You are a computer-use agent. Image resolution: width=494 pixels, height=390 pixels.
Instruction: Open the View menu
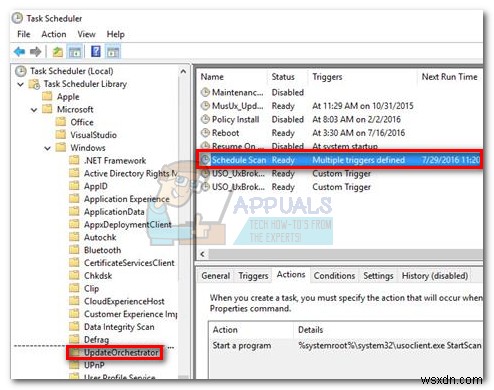coord(86,34)
